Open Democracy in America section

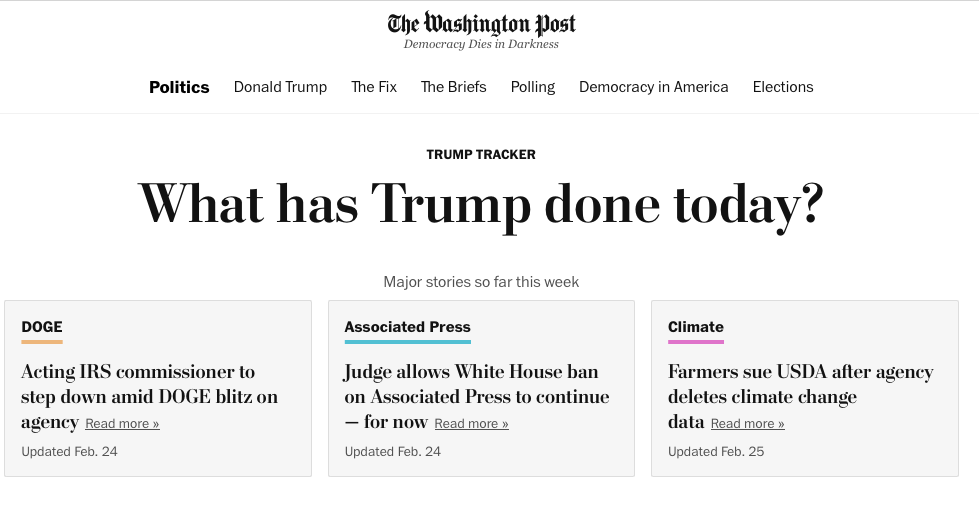tap(653, 87)
